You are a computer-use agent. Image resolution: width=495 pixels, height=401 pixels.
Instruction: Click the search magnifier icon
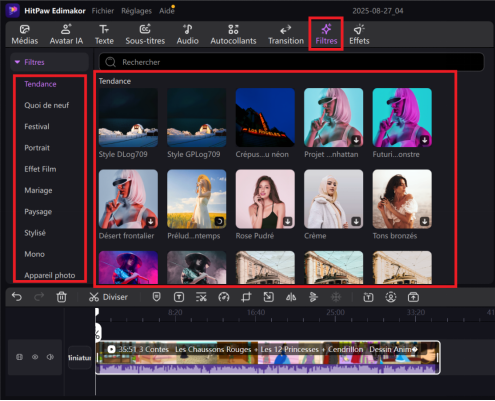pos(110,62)
